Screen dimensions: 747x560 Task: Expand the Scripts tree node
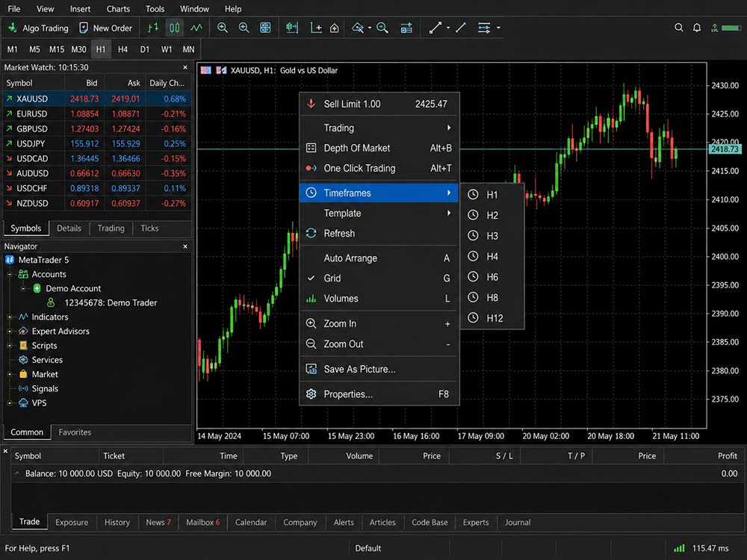pyautogui.click(x=10, y=346)
